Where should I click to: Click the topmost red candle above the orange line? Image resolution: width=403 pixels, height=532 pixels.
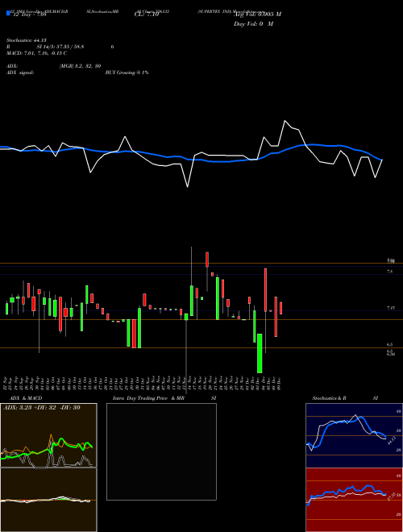(x=207, y=260)
